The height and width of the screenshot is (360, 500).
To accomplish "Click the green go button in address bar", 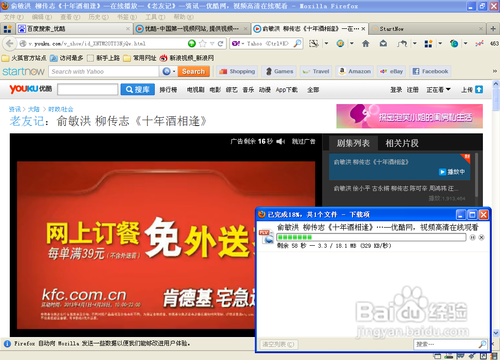I will (x=192, y=43).
